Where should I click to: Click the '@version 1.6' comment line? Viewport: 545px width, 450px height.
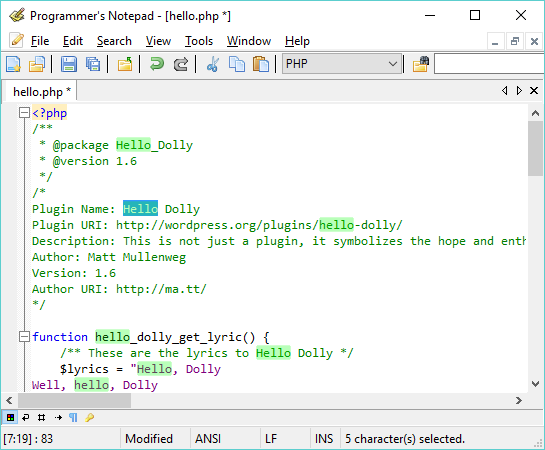[x=88, y=161]
